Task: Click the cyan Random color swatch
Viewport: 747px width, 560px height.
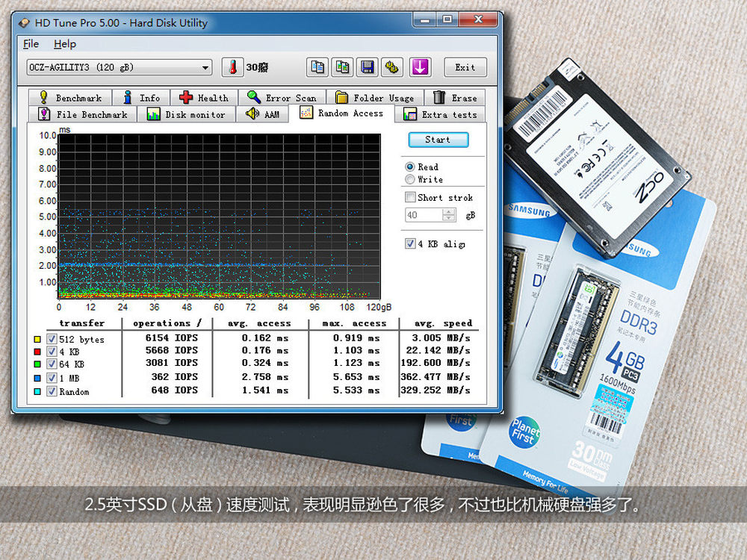Action: 37,391
